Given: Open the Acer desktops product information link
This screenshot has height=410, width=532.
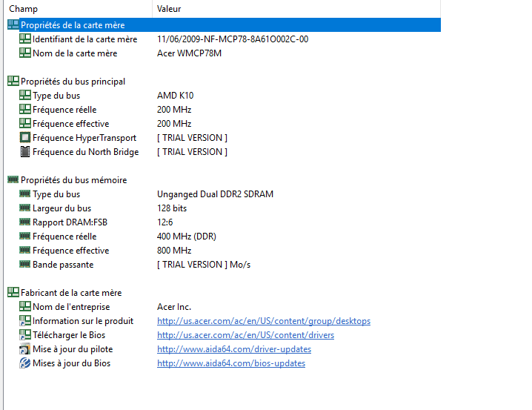Looking at the screenshot, I should point(263,321).
